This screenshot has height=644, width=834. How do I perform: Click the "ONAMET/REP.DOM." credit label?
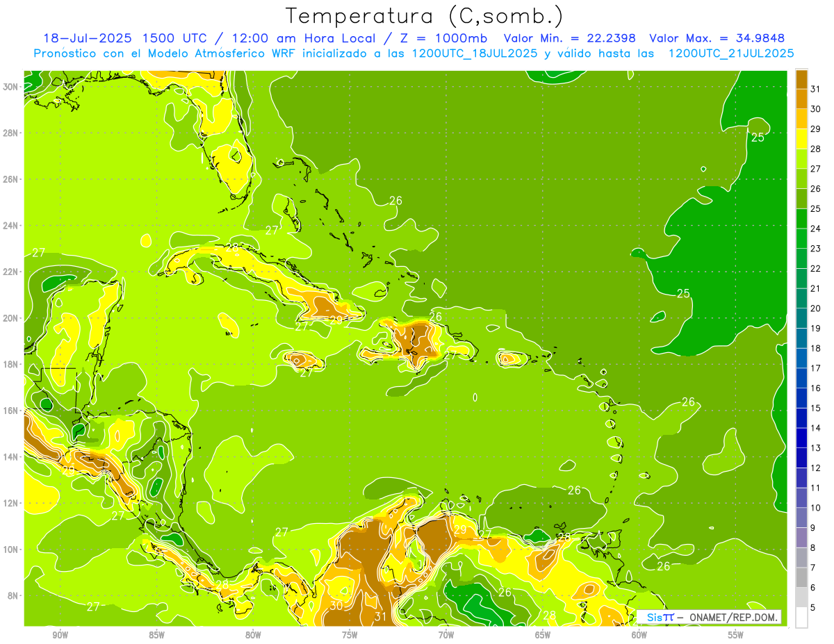click(x=733, y=617)
